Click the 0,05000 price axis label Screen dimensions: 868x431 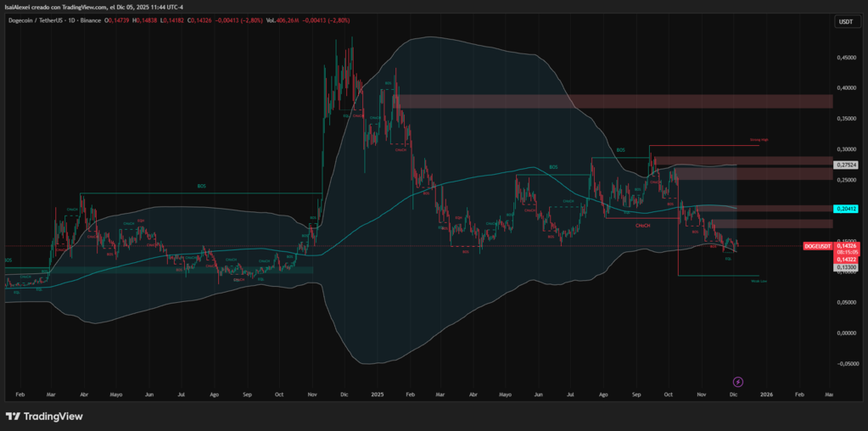click(x=847, y=303)
